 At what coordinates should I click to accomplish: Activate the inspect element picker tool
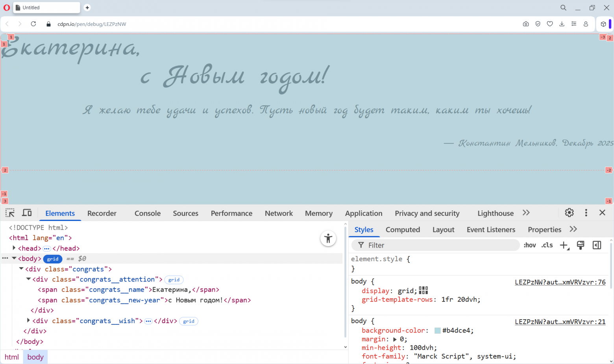coord(10,213)
